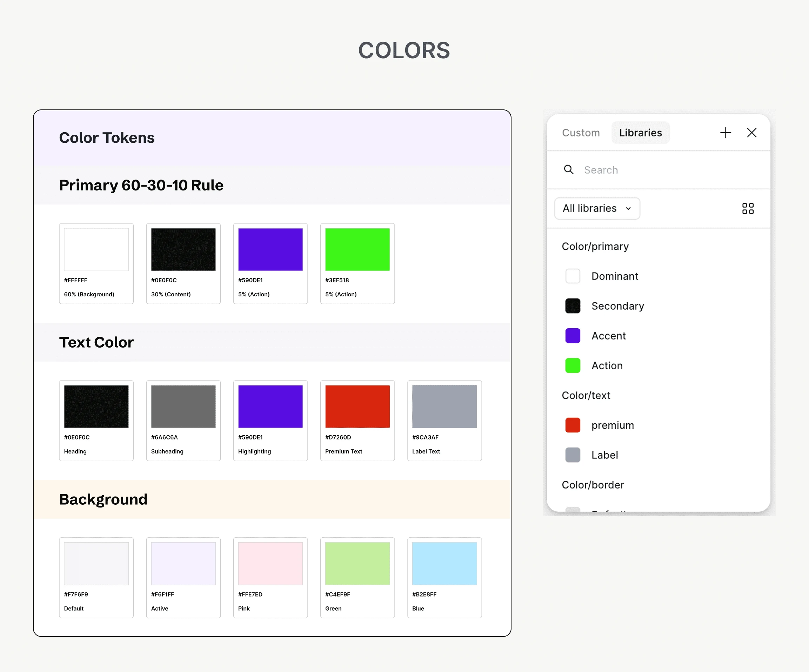Switch to the Custom tab
This screenshot has width=809, height=672.
click(581, 133)
